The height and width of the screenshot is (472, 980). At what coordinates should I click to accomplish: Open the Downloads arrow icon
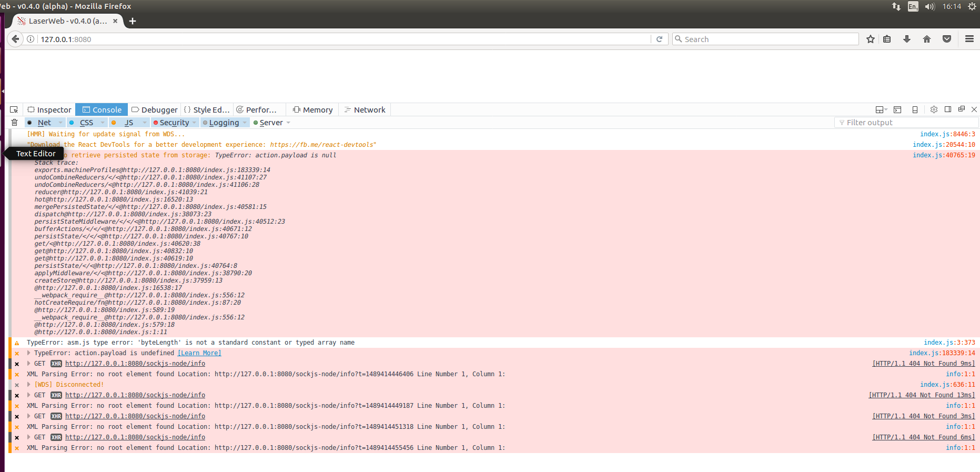tap(907, 39)
